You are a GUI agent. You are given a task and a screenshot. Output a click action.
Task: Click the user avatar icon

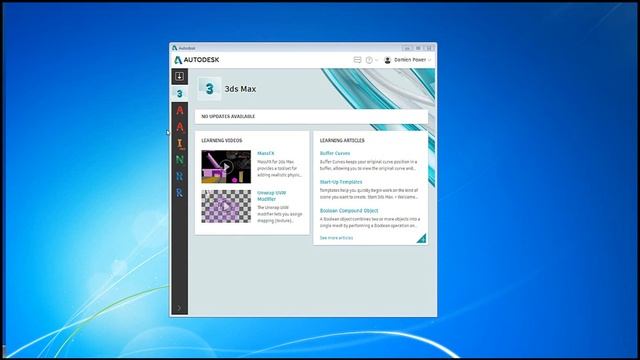tap(387, 60)
